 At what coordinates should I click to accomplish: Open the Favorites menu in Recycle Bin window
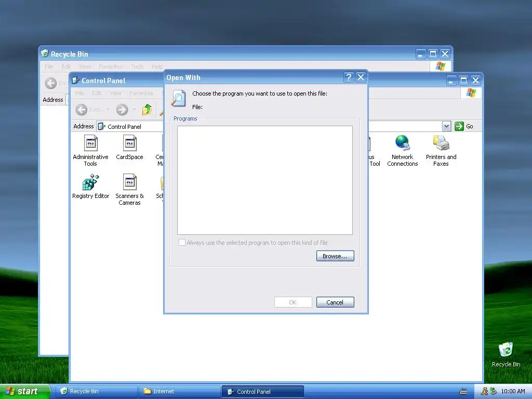pyautogui.click(x=111, y=66)
